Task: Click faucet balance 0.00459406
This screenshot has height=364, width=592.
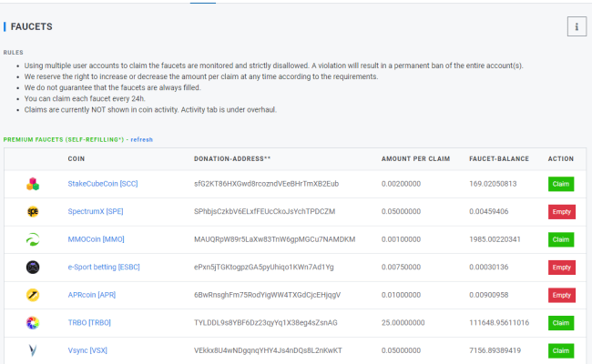Action: pos(488,211)
